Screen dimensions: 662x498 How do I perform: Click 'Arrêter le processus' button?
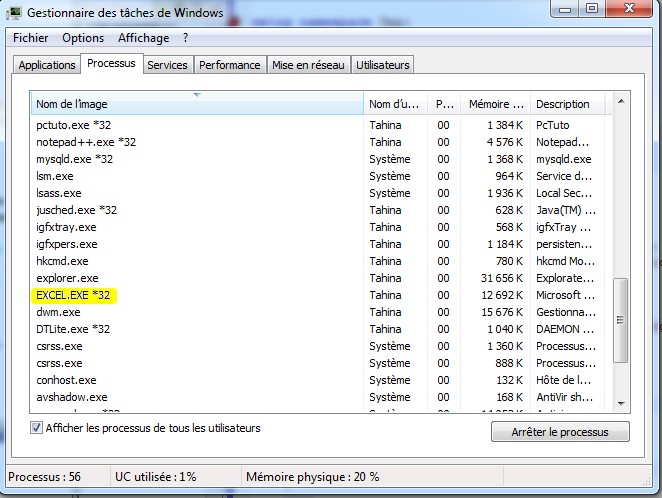click(x=561, y=432)
